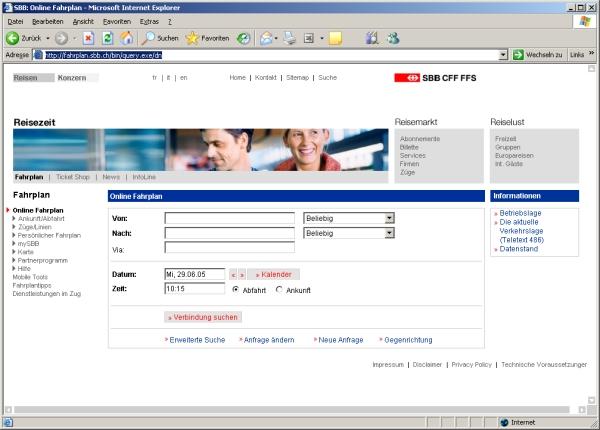Click the next day date arrow
The height and width of the screenshot is (430, 600).
click(x=241, y=274)
